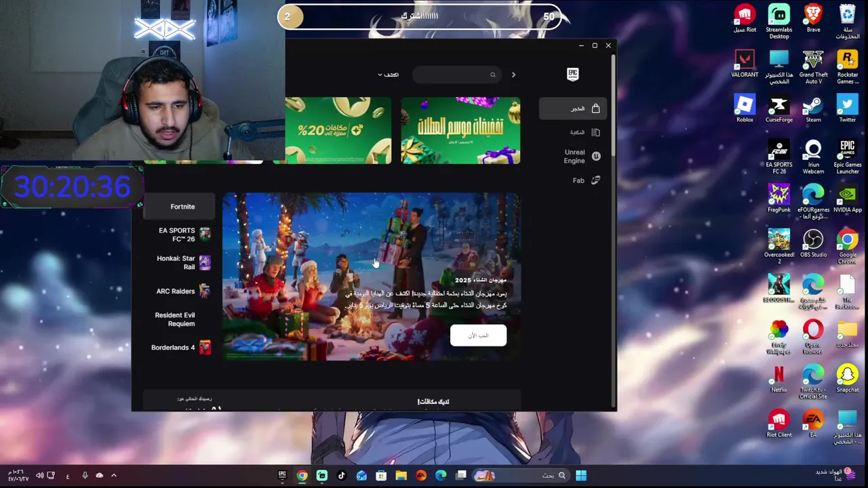Click the launcher vertical scrollbar
This screenshot has height=488, width=868.
(613, 105)
